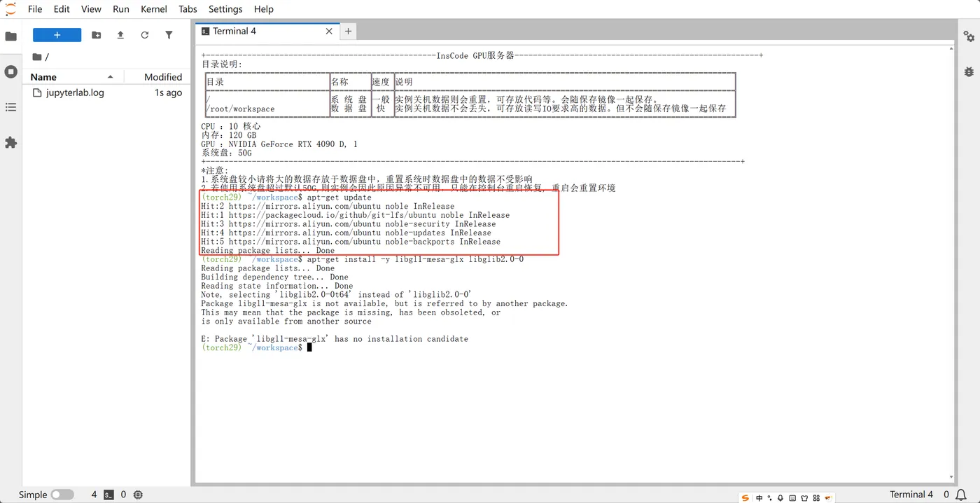Click the input method punctuation icon
Image resolution: width=980 pixels, height=503 pixels.
tap(770, 498)
